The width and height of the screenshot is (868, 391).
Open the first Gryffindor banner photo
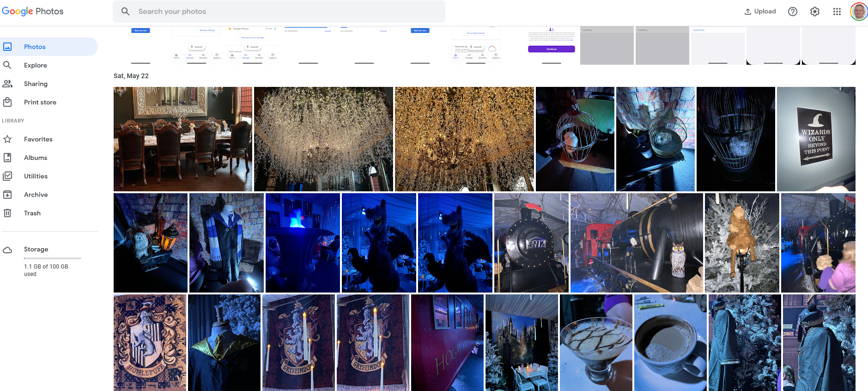tap(298, 343)
